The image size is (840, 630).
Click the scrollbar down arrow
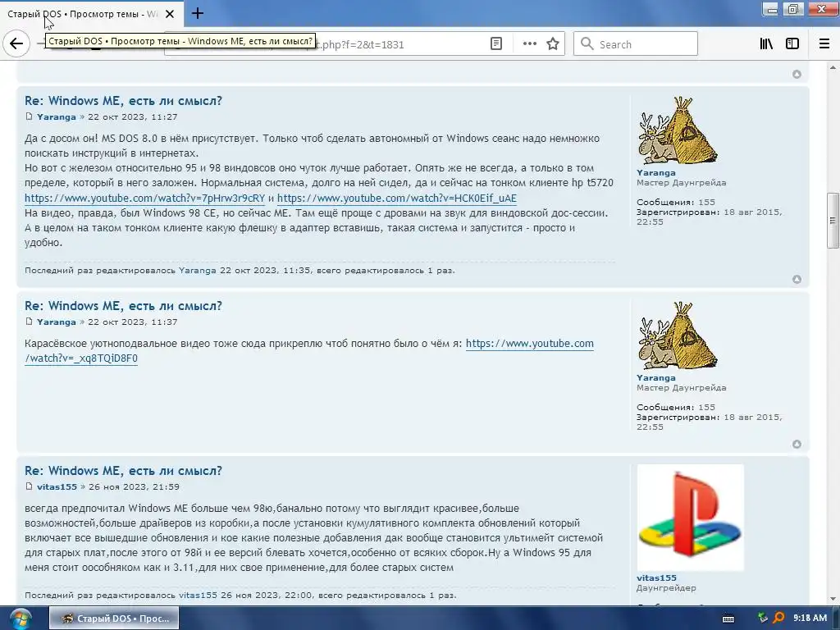[x=833, y=599]
